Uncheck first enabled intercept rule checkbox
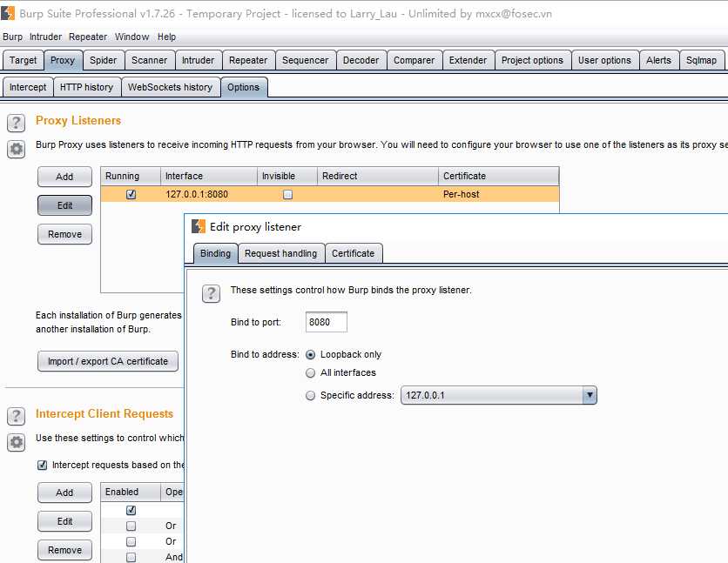 point(131,510)
